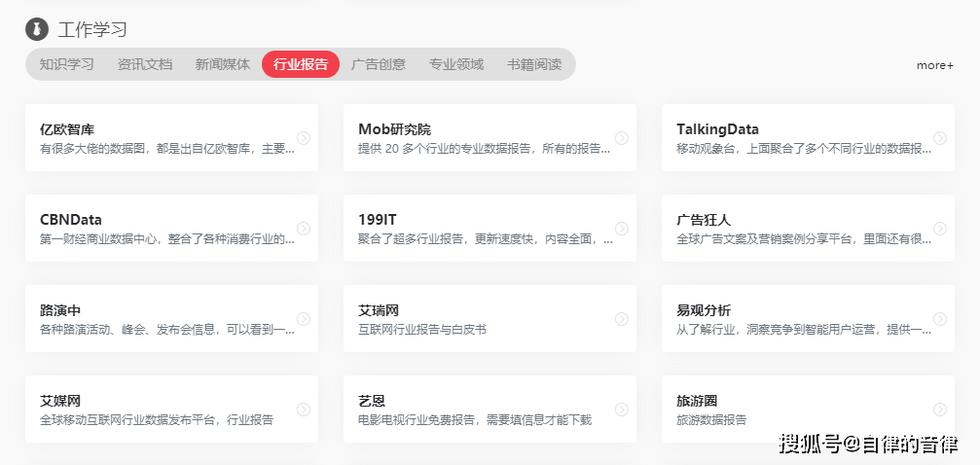Open the 艾媒网 card title
Viewport: 980px width, 465px height.
pyautogui.click(x=60, y=401)
